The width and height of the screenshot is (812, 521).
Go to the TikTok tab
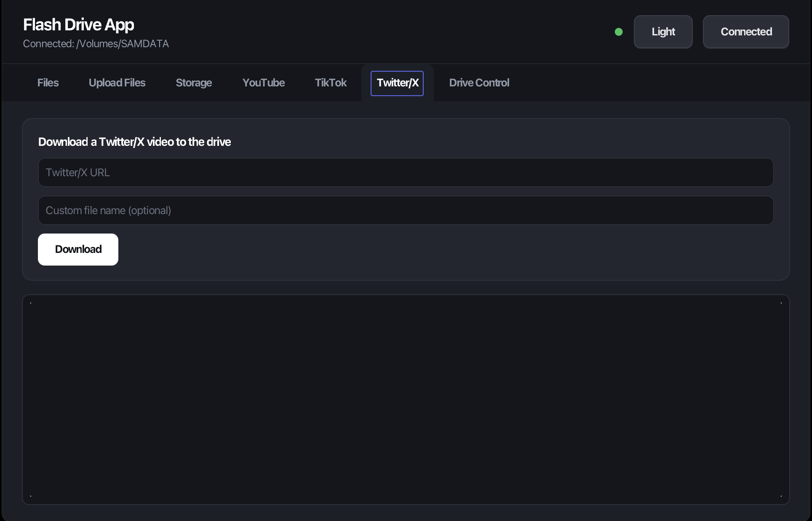point(331,83)
